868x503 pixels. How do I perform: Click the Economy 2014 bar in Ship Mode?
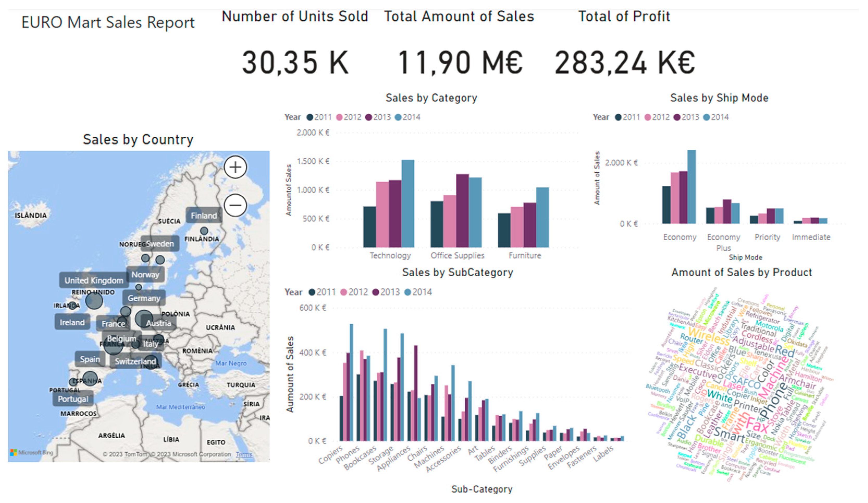tap(692, 187)
